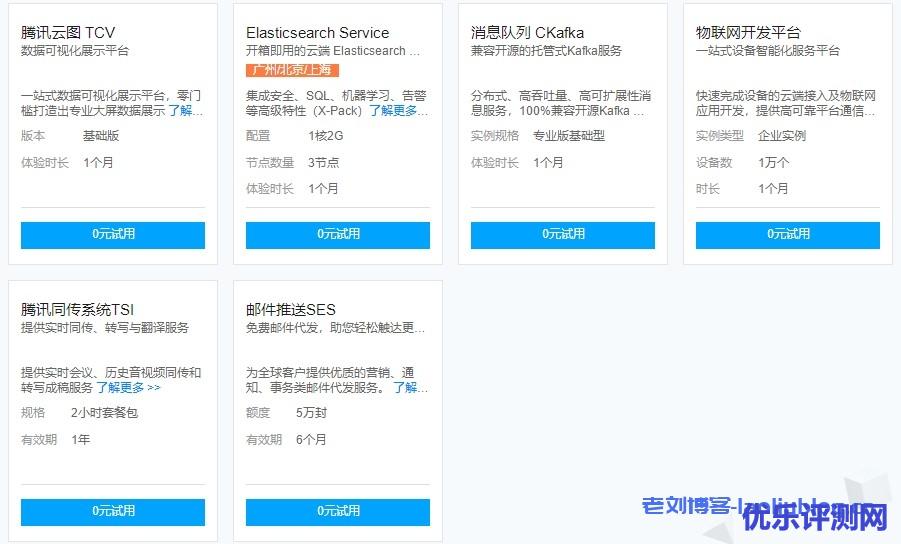Click 0元试用 for 物联网开发平台
Image resolution: width=901 pixels, height=544 pixels.
pyautogui.click(x=788, y=234)
